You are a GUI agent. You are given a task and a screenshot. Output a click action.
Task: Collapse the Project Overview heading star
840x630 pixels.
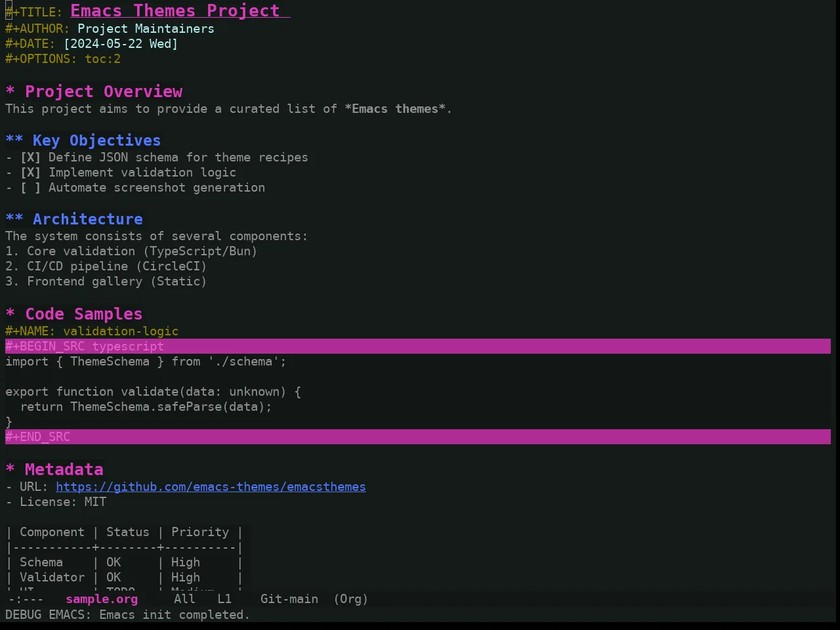(x=10, y=92)
